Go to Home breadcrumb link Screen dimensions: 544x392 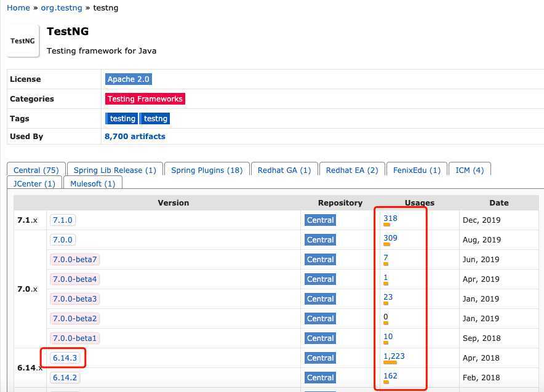coord(18,7)
